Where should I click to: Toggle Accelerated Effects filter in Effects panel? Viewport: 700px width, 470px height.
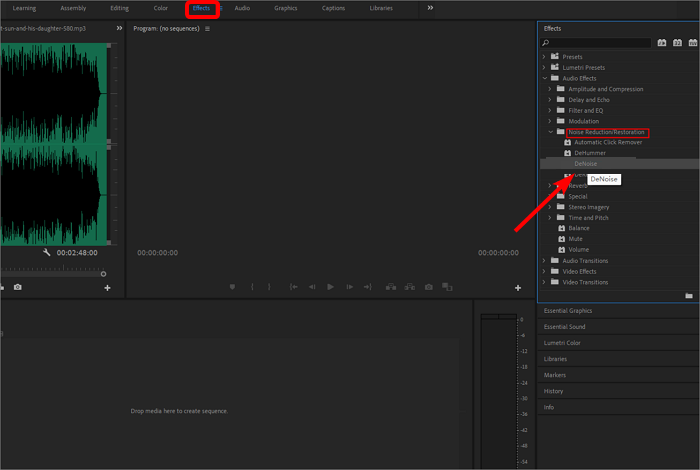click(662, 43)
